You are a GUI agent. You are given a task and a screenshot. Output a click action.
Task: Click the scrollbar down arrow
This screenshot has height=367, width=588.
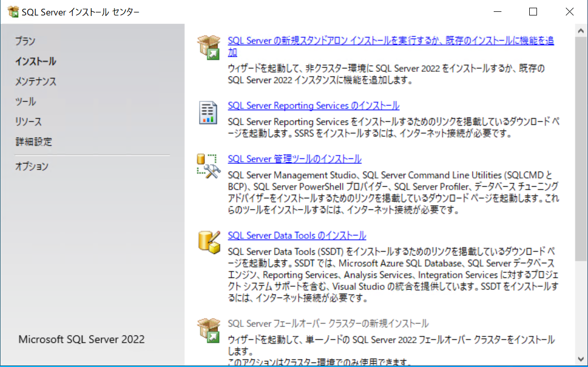click(581, 359)
